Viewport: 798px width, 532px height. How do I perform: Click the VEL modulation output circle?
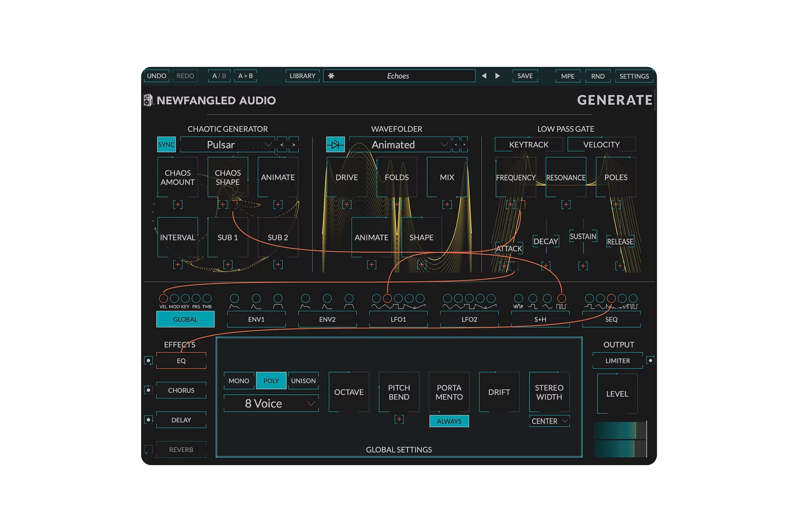click(x=163, y=298)
